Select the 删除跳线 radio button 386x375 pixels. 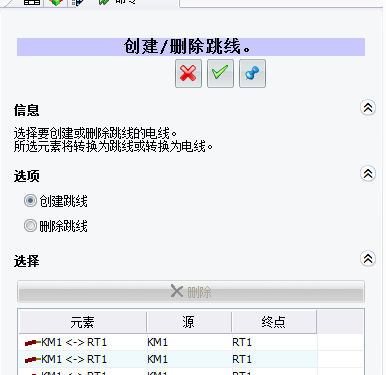(x=30, y=226)
